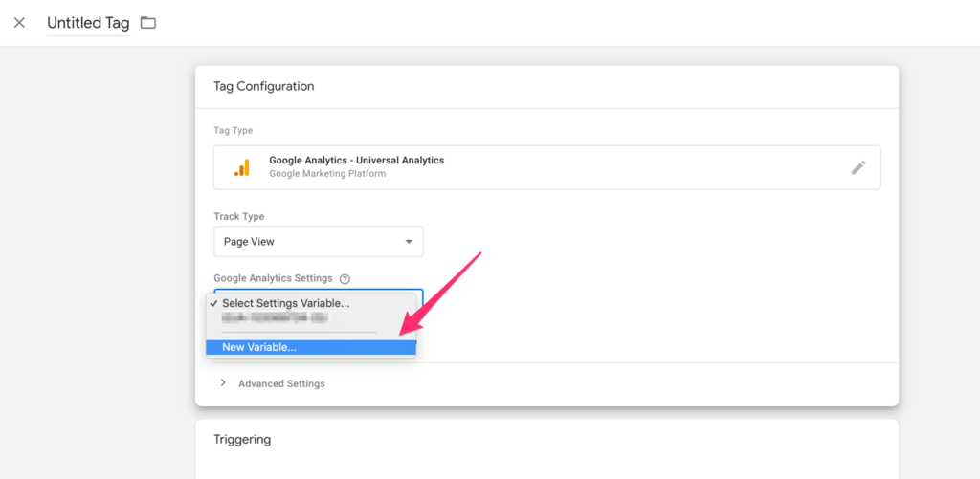Viewport: 980px width, 479px height.
Task: Click the pencil icon to edit tag type
Action: click(858, 167)
